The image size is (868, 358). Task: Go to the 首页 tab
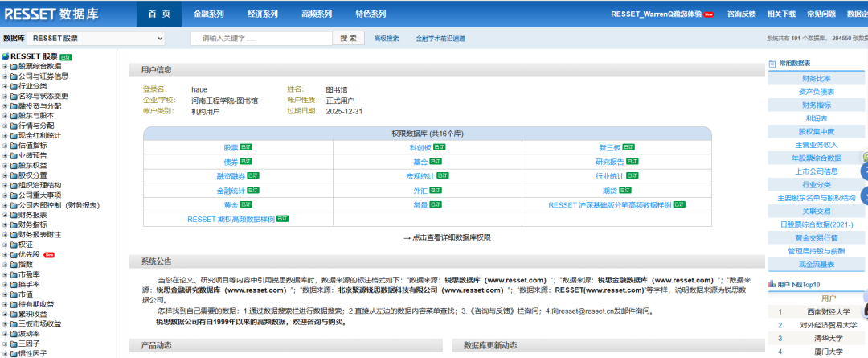(159, 14)
